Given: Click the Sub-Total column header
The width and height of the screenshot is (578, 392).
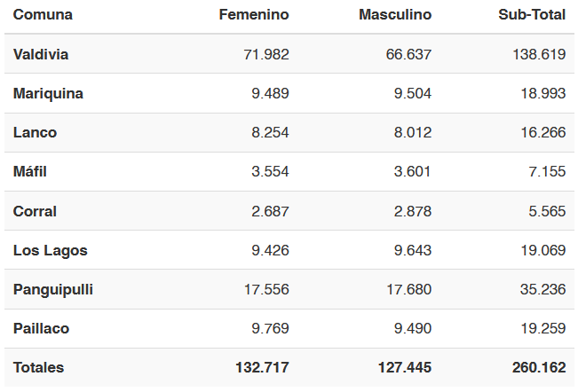Looking at the screenshot, I should [532, 15].
